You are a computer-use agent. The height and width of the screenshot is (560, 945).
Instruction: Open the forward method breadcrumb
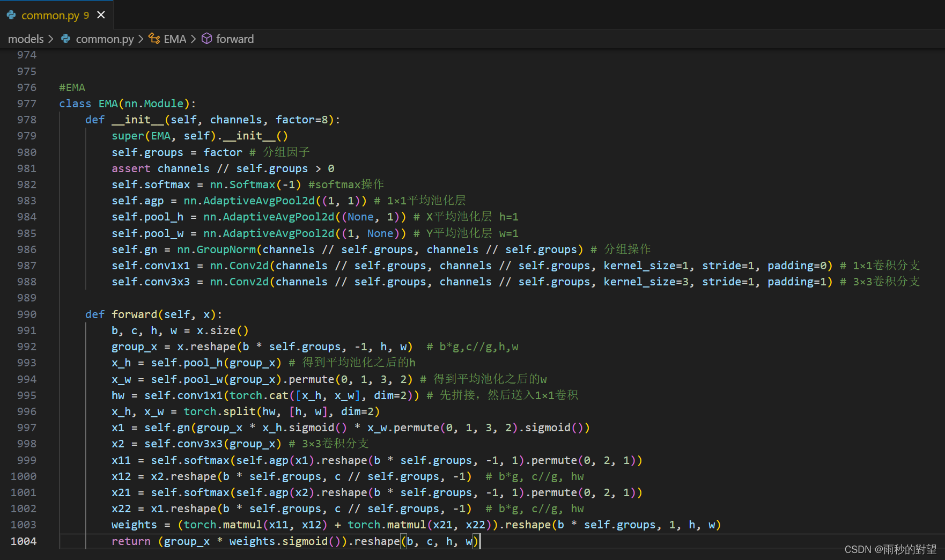(235, 39)
